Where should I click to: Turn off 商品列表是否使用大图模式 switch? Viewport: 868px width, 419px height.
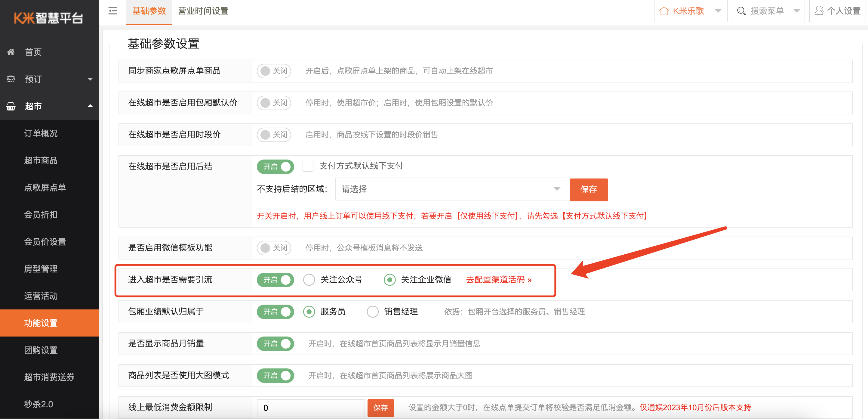[x=275, y=375]
